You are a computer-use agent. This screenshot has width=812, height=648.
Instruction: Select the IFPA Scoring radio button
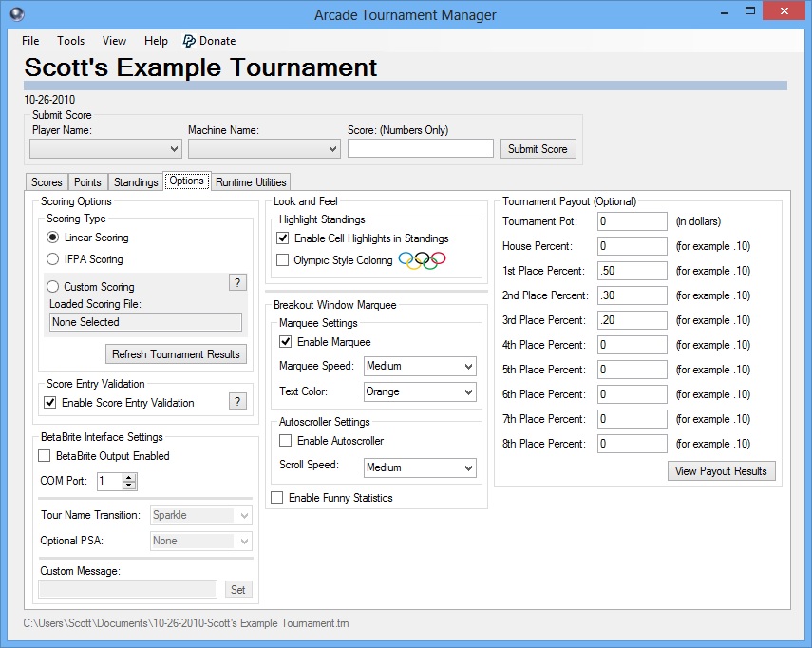click(53, 259)
